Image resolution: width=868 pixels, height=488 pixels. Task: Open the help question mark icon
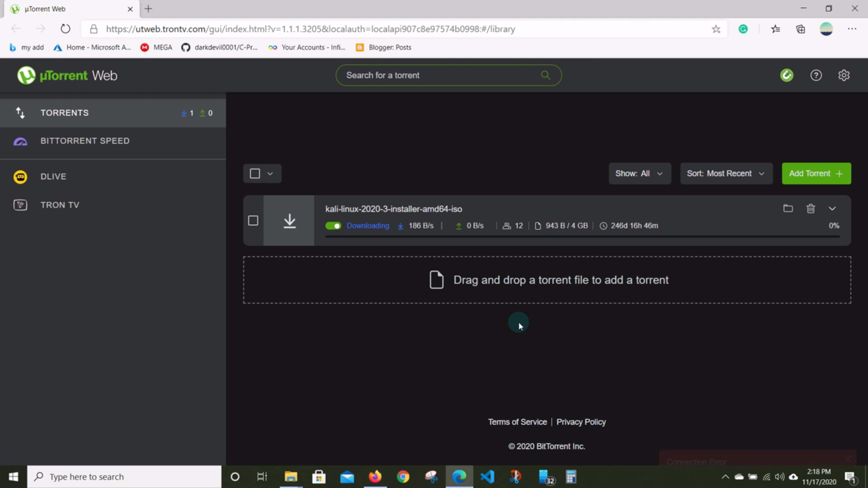(x=816, y=75)
